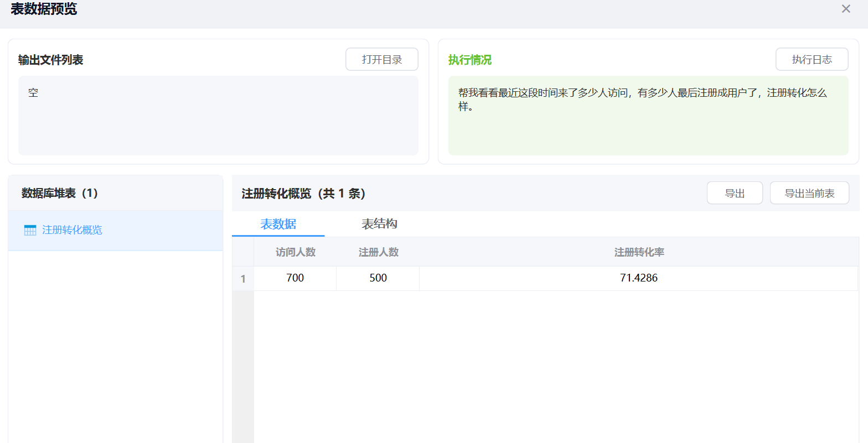The width and height of the screenshot is (868, 443).
Task: Select row number 1 header
Action: (x=243, y=279)
